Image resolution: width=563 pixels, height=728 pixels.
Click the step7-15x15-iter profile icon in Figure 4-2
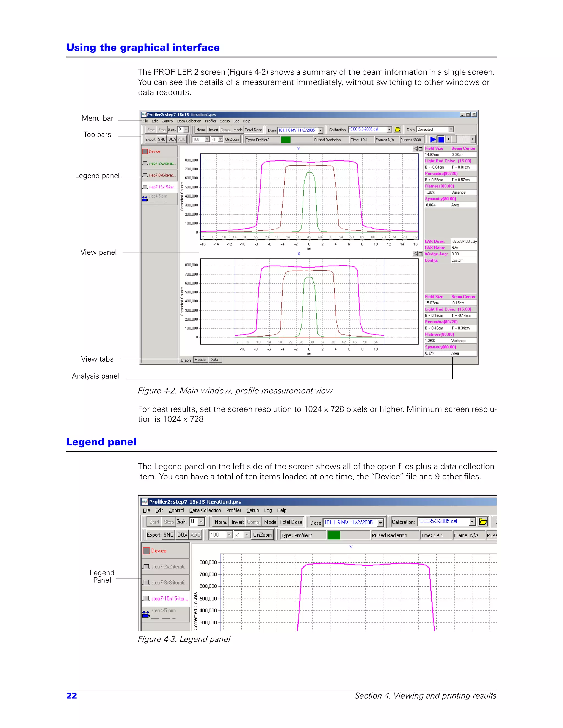tap(145, 187)
